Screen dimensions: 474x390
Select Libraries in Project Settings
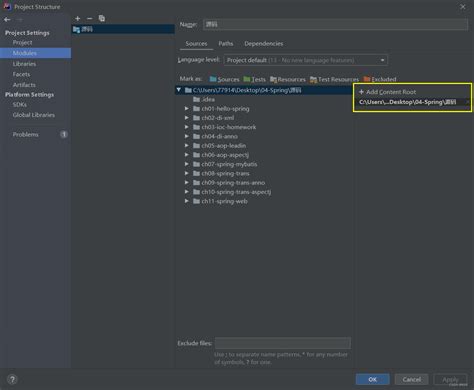tap(24, 64)
